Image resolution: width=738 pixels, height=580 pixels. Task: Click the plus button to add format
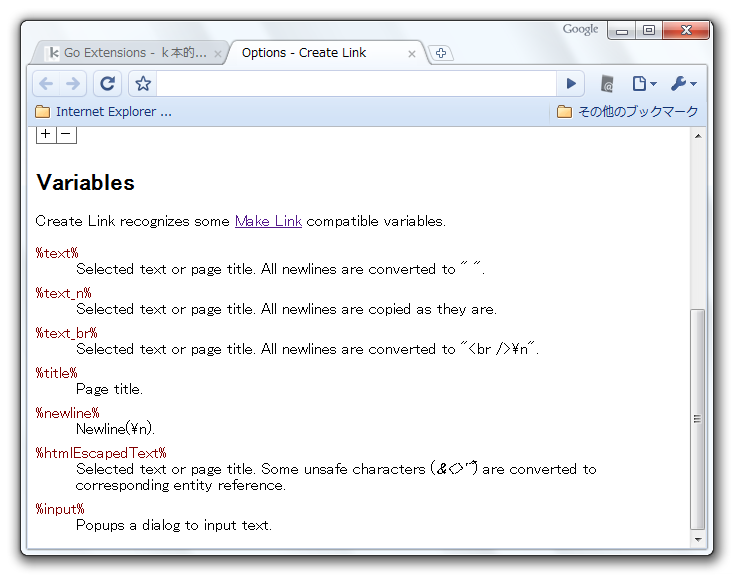click(x=46, y=134)
